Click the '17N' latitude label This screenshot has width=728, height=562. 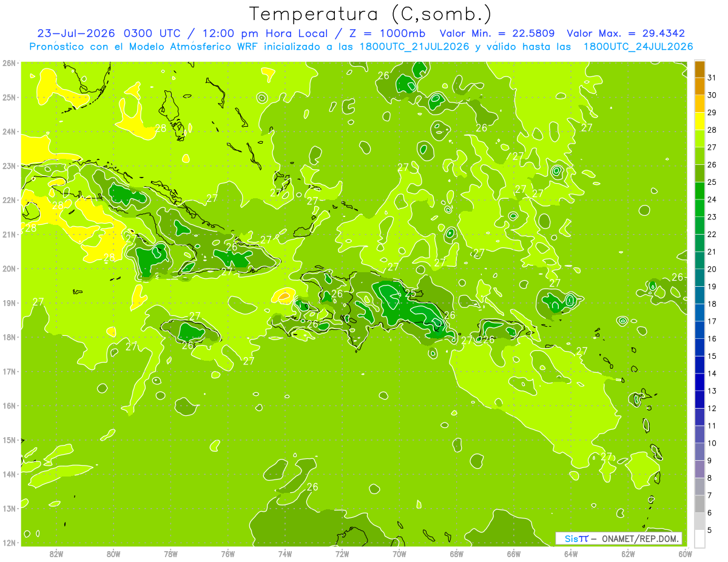[8, 372]
